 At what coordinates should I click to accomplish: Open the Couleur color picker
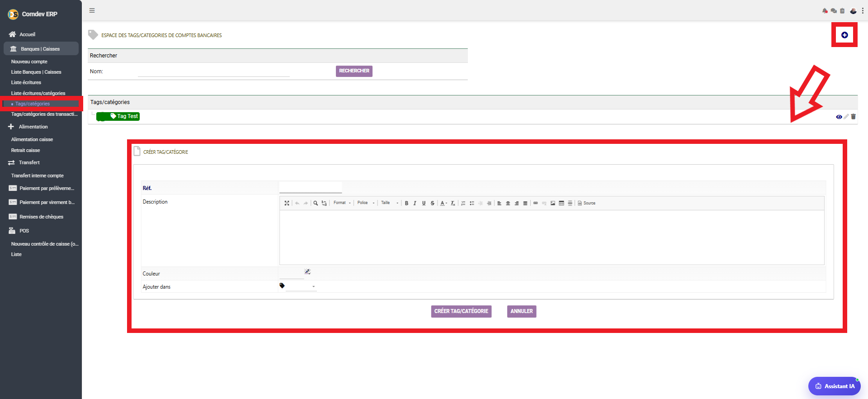[307, 271]
